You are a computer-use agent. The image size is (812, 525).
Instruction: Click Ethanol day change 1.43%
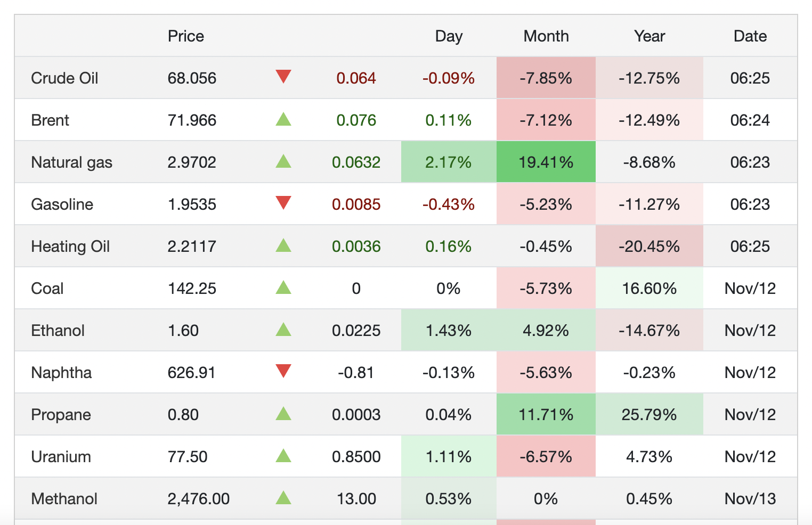(x=449, y=331)
